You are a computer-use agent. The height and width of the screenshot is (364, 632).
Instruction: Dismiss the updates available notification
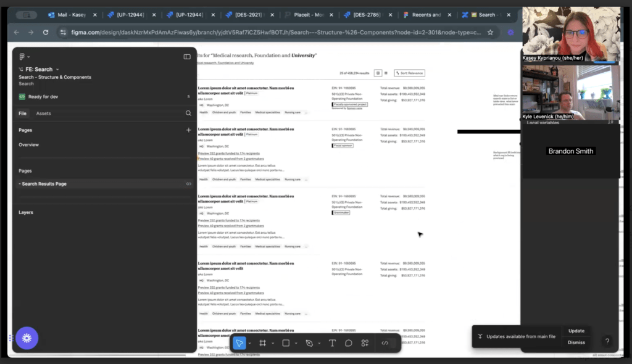pyautogui.click(x=576, y=342)
